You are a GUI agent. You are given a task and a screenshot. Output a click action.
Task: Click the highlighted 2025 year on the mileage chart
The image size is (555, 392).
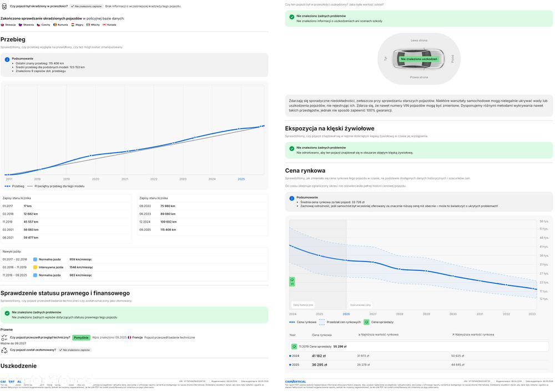241,179
